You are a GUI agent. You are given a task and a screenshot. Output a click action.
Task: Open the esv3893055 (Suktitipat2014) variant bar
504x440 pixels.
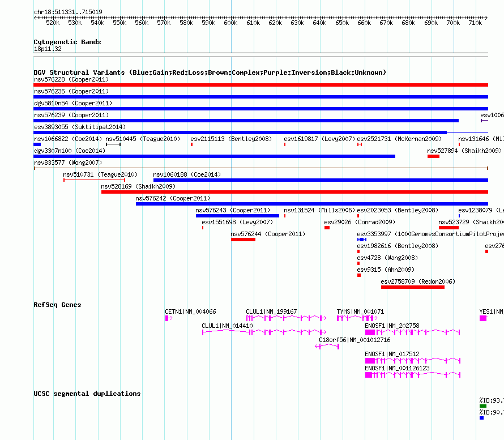tap(260, 133)
